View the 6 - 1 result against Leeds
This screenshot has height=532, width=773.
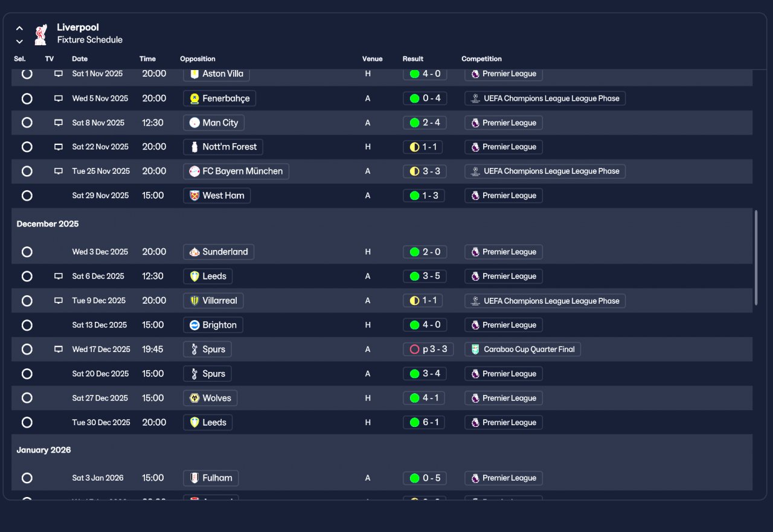(x=425, y=422)
